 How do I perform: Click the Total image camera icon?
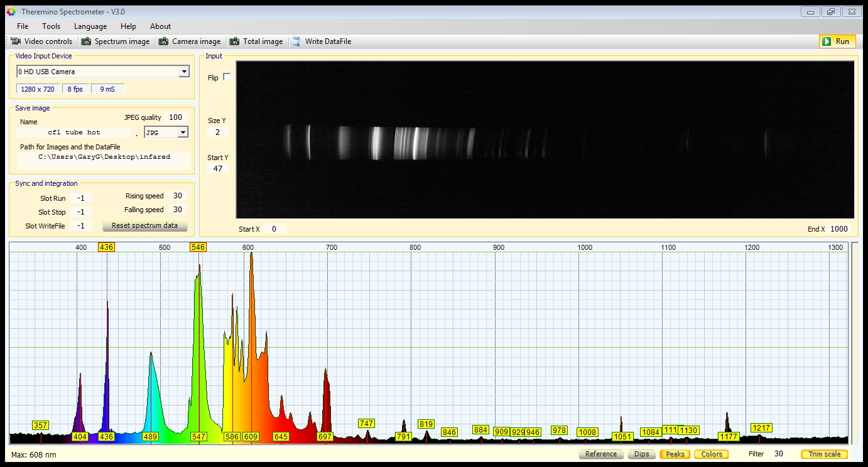[234, 41]
